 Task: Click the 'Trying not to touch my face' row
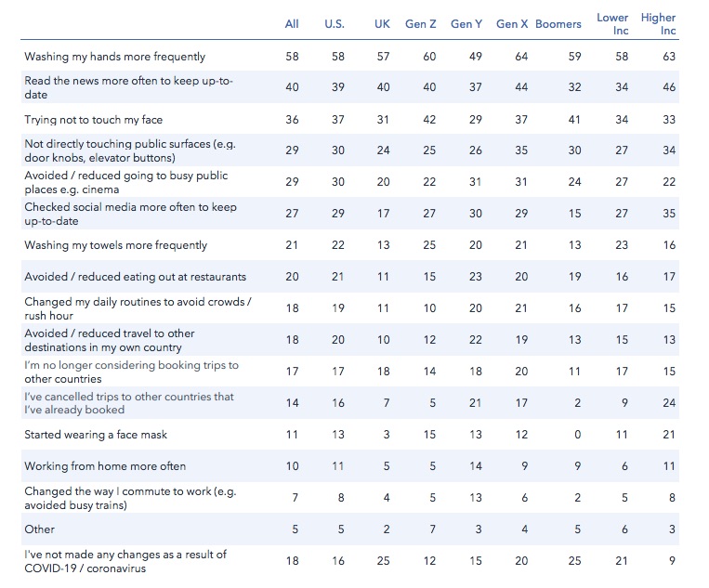[350, 119]
